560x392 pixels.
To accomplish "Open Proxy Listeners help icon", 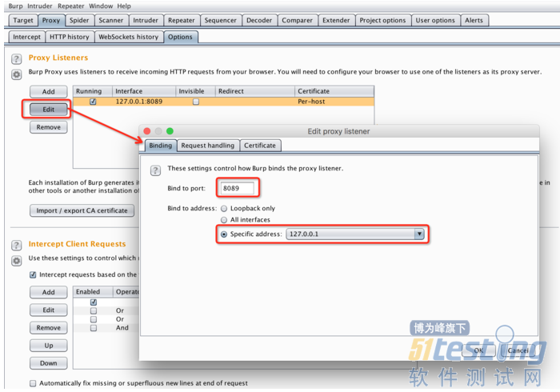I will tap(17, 58).
